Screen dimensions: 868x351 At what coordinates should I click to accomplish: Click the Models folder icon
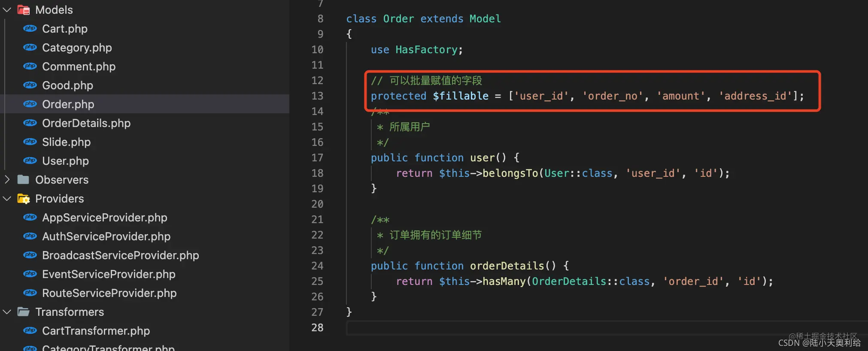coord(23,10)
